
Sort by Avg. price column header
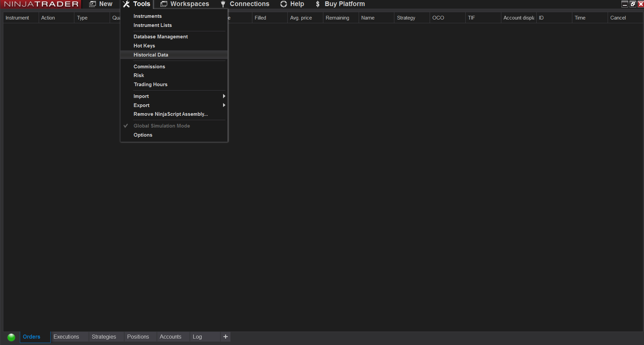click(306, 18)
